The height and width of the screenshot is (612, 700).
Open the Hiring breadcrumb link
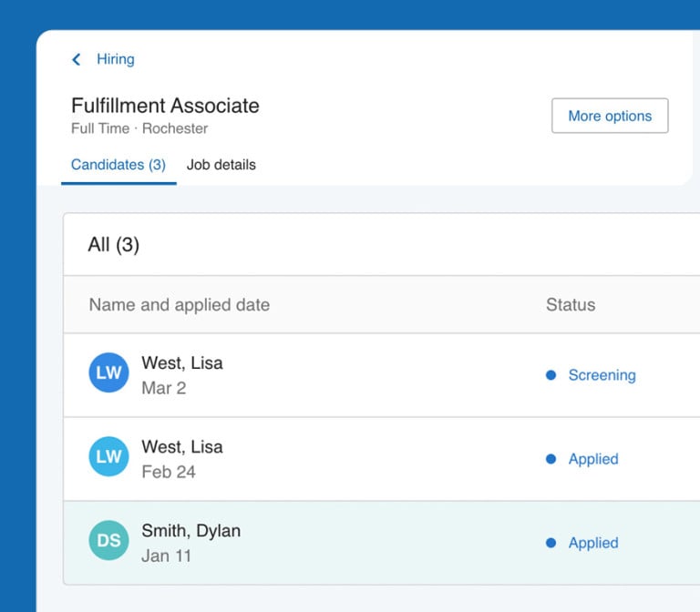(116, 59)
